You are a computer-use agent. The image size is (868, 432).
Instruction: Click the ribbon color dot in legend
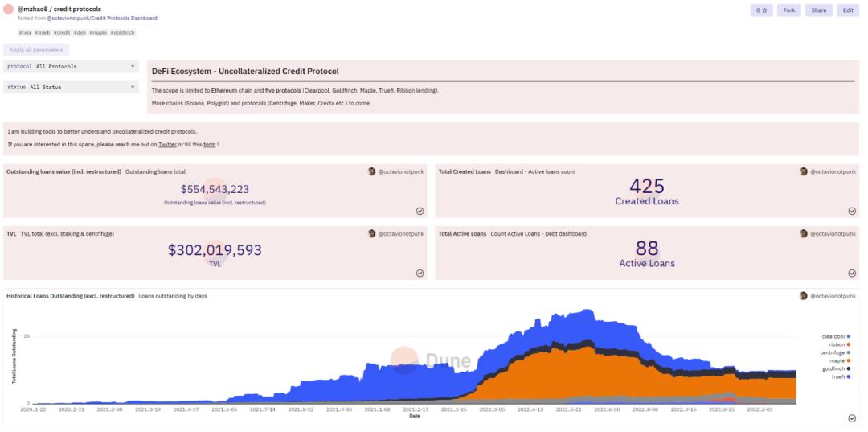tap(848, 344)
